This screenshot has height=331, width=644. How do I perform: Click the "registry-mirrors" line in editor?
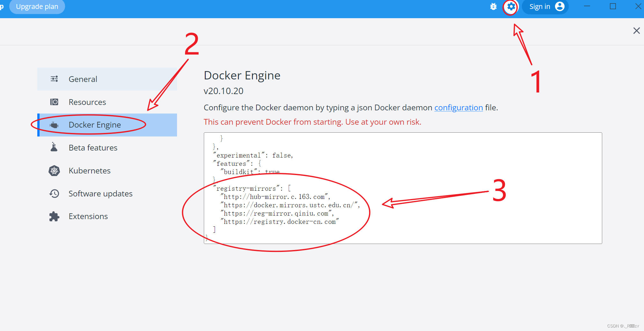coord(252,188)
